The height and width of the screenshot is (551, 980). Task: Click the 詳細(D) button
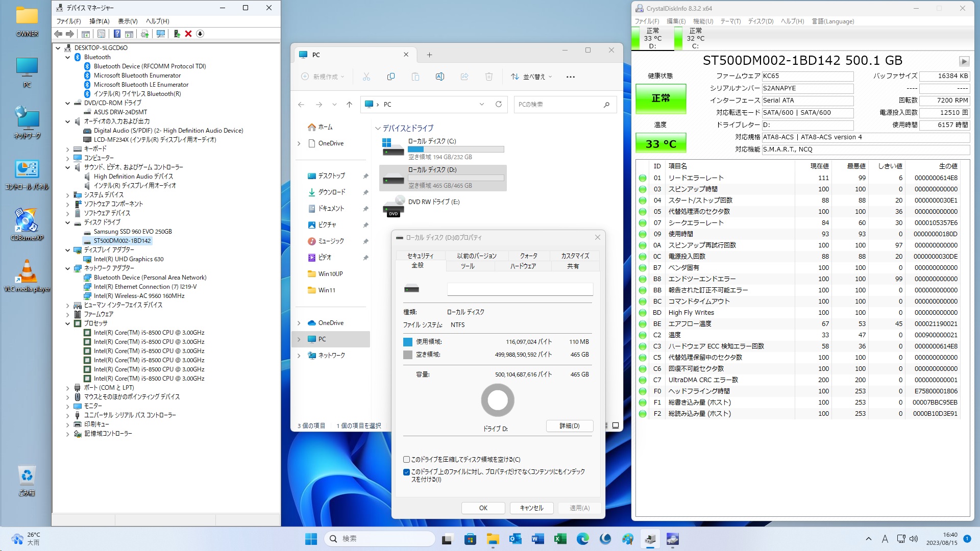pos(569,425)
